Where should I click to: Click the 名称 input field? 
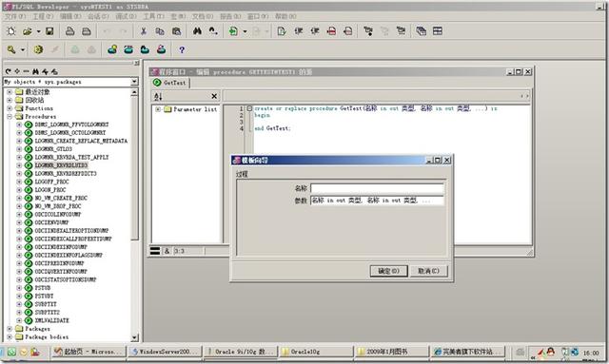point(377,188)
